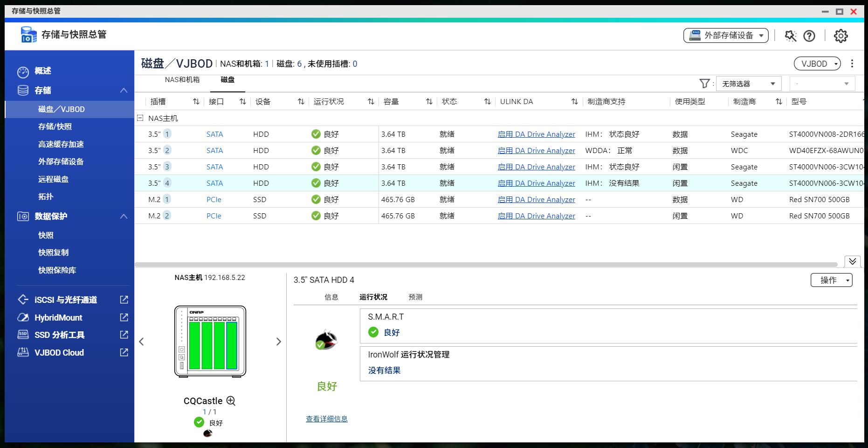Open VJBOD Cloud from the sidebar

coord(58,352)
